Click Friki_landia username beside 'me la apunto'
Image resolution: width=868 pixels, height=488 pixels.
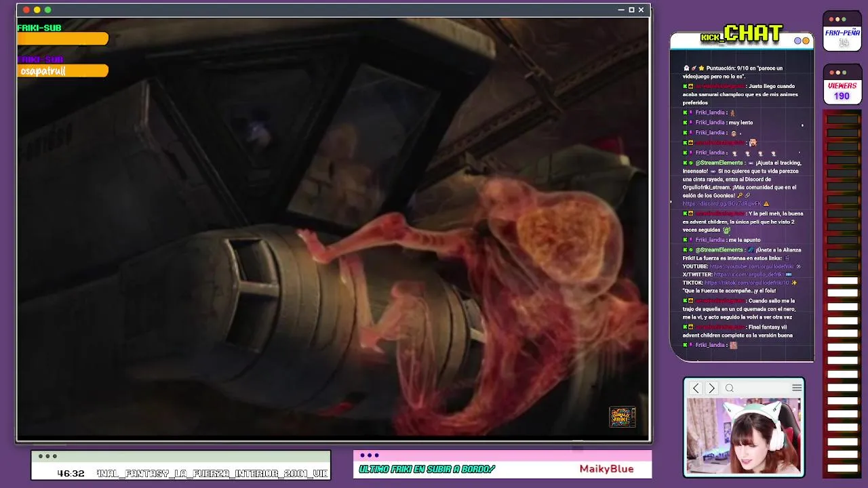[x=711, y=240]
